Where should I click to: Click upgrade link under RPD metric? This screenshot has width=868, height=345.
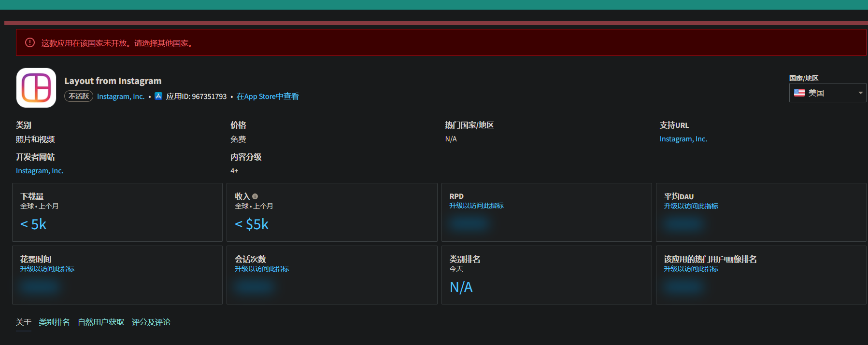pos(476,206)
